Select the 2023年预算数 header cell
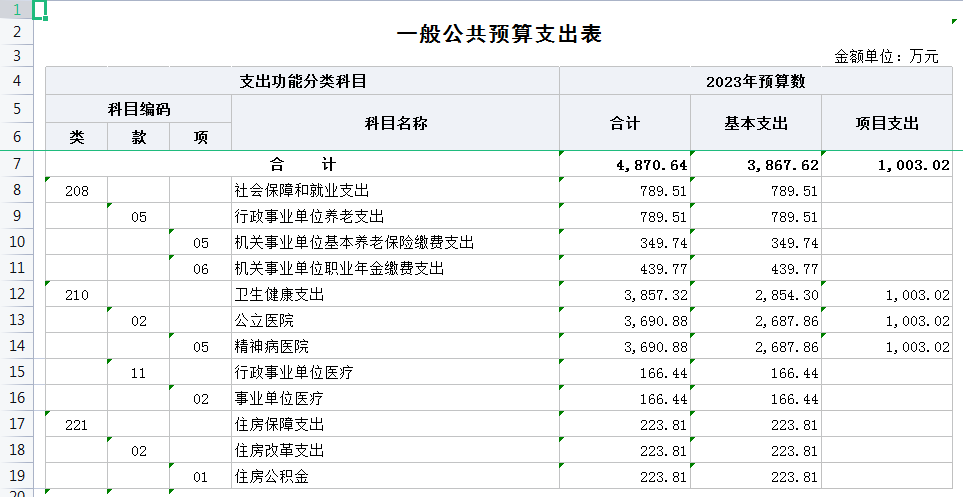Image resolution: width=963 pixels, height=497 pixels. (x=755, y=81)
